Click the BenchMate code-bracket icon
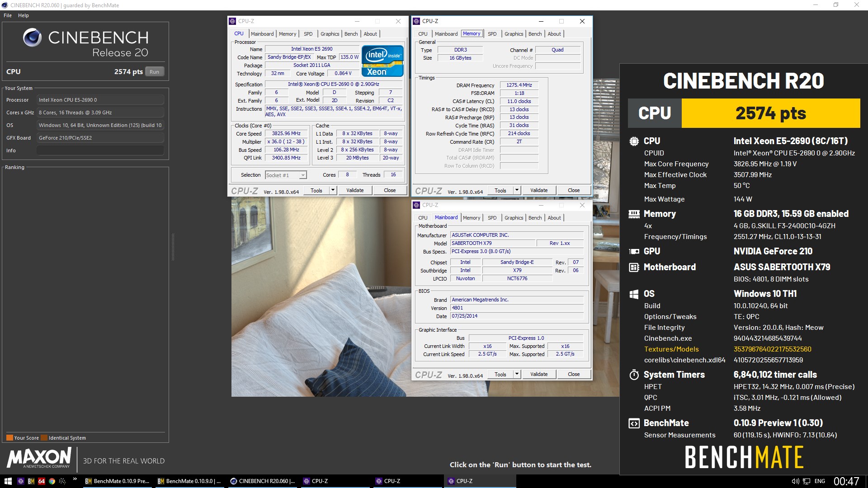The width and height of the screenshot is (868, 488). pos(634,423)
